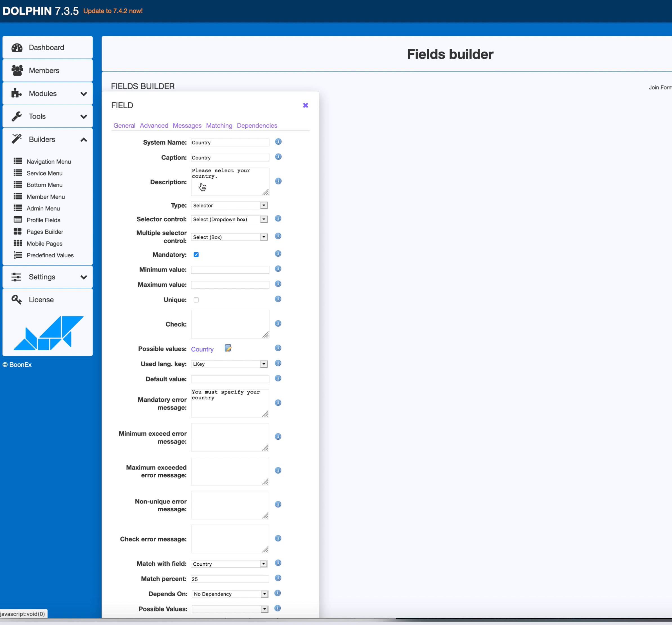Switch to the Advanced tab
This screenshot has height=625, width=672.
154,126
